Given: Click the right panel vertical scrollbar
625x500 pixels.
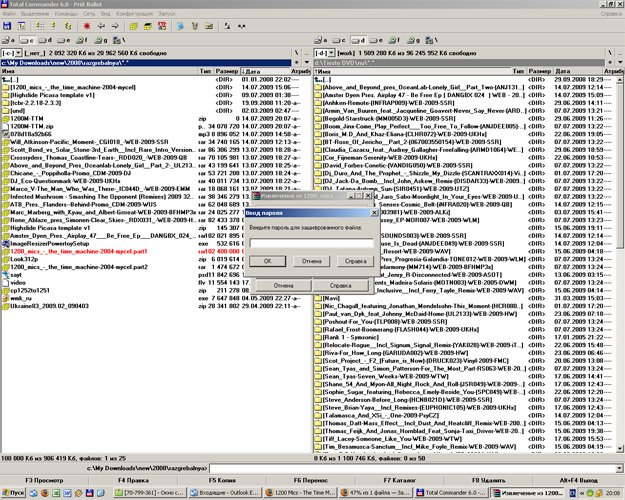Looking at the screenshot, I should (620, 264).
